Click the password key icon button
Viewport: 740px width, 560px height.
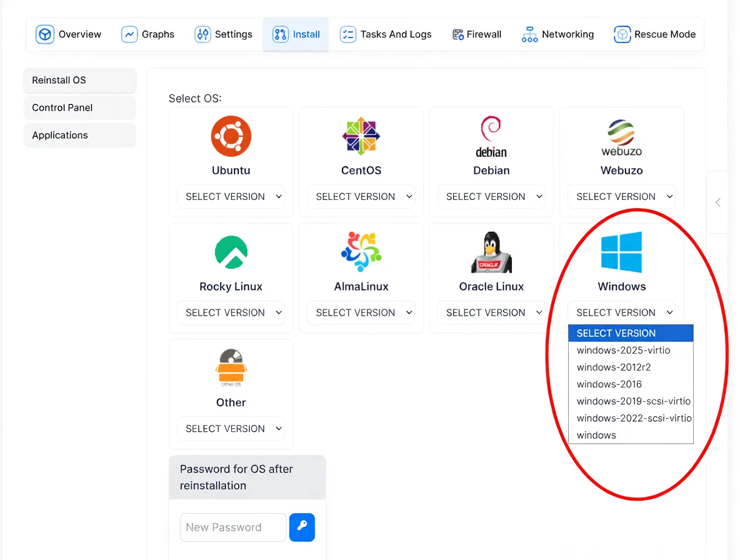(x=302, y=527)
